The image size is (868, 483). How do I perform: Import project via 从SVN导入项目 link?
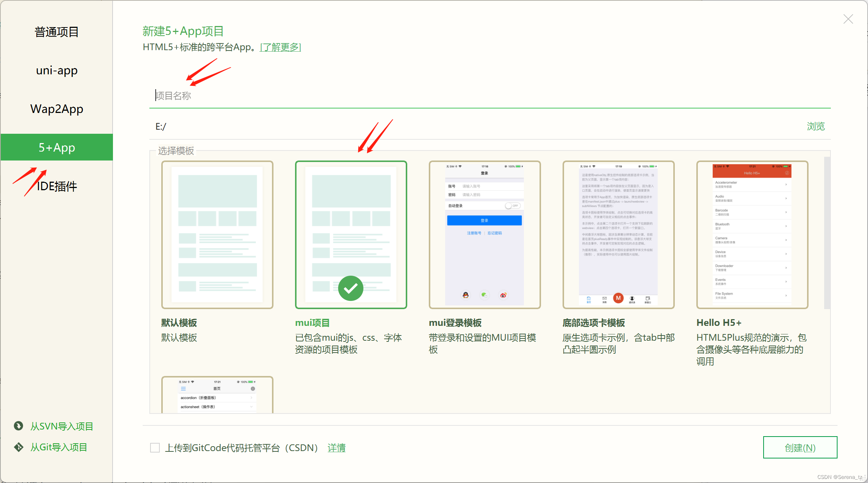point(62,426)
